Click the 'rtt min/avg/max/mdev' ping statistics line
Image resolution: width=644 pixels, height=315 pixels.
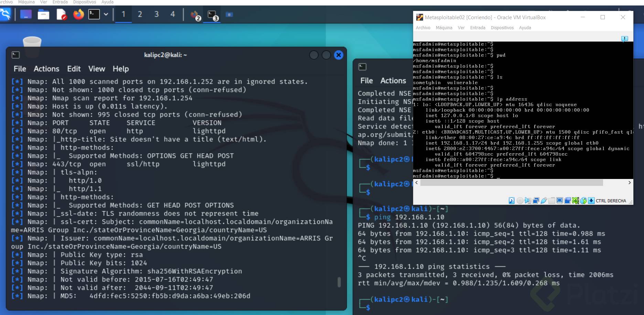459,283
